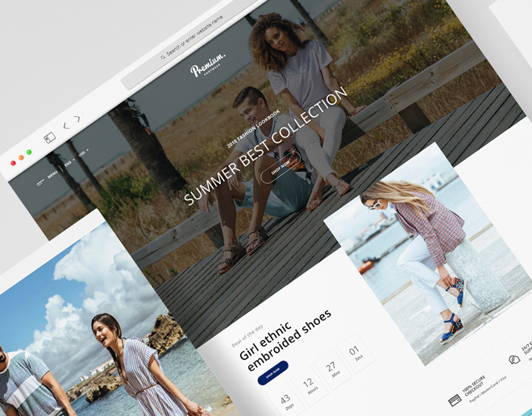This screenshot has height=416, width=532.
Task: Click the magnifier icon in address bar
Action: (x=163, y=57)
